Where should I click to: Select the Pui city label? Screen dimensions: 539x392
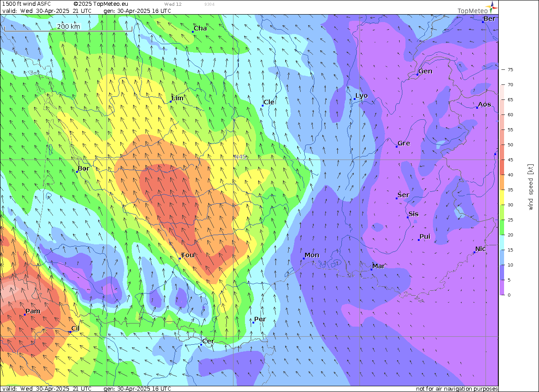click(x=425, y=236)
